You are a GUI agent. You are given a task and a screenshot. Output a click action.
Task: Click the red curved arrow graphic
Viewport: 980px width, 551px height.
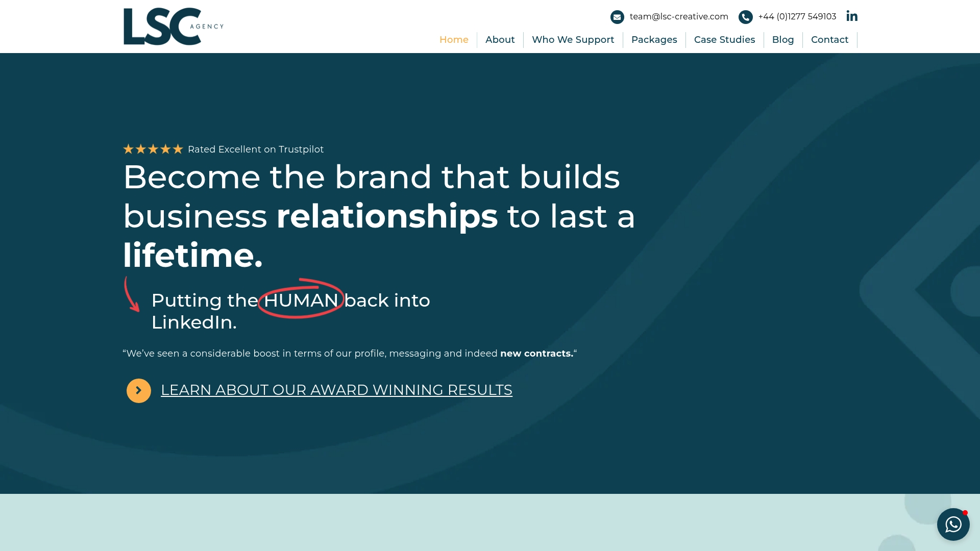tap(132, 294)
